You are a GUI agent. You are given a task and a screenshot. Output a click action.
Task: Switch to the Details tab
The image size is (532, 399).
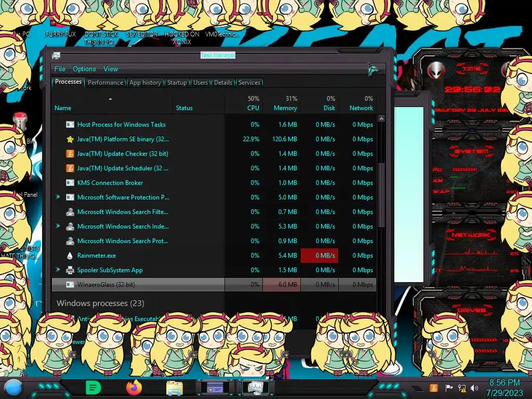[223, 83]
